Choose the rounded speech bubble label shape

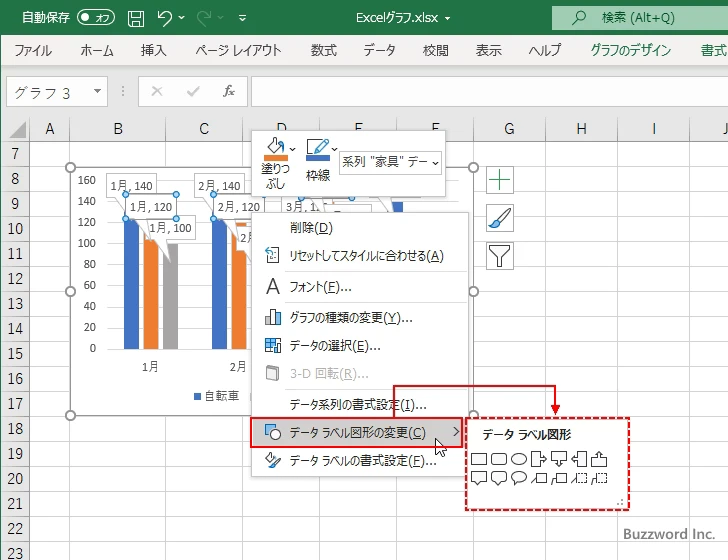click(499, 478)
